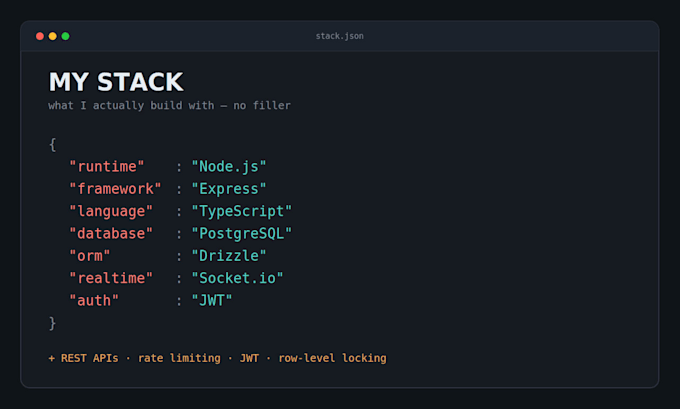The height and width of the screenshot is (409, 680).
Task: Click the opening curly brace
Action: [52, 144]
